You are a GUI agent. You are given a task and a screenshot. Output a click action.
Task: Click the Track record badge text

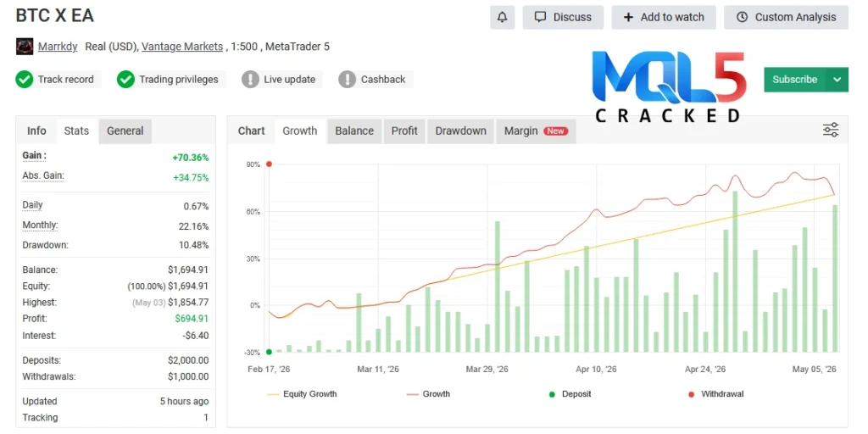point(66,79)
